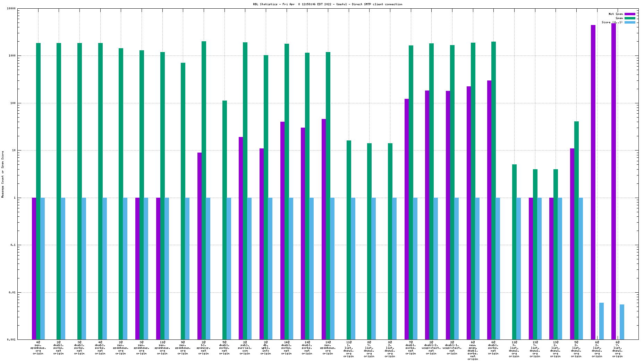The width and height of the screenshot is (644, 362).
Task: Click the light blue Score legend swatch
Action: (x=630, y=22)
